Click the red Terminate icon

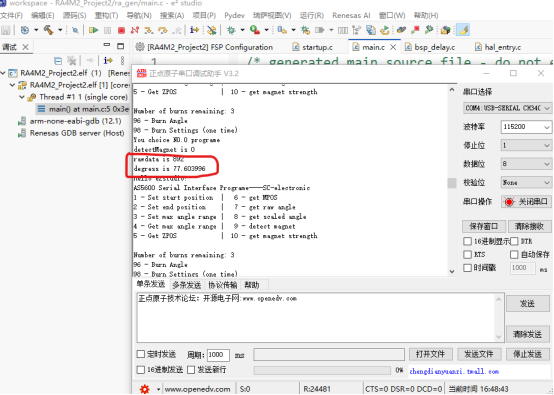pyautogui.click(x=122, y=30)
